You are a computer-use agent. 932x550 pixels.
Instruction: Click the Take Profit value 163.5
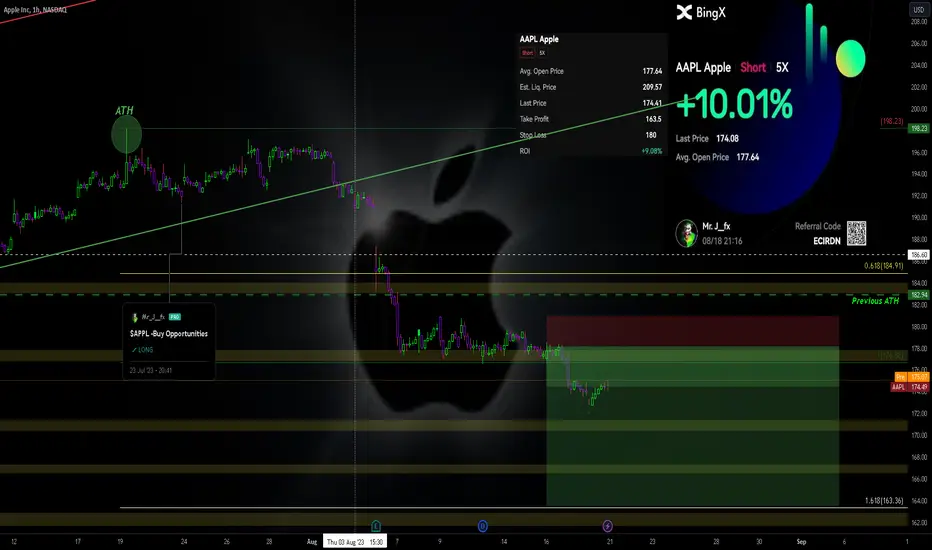(653, 119)
